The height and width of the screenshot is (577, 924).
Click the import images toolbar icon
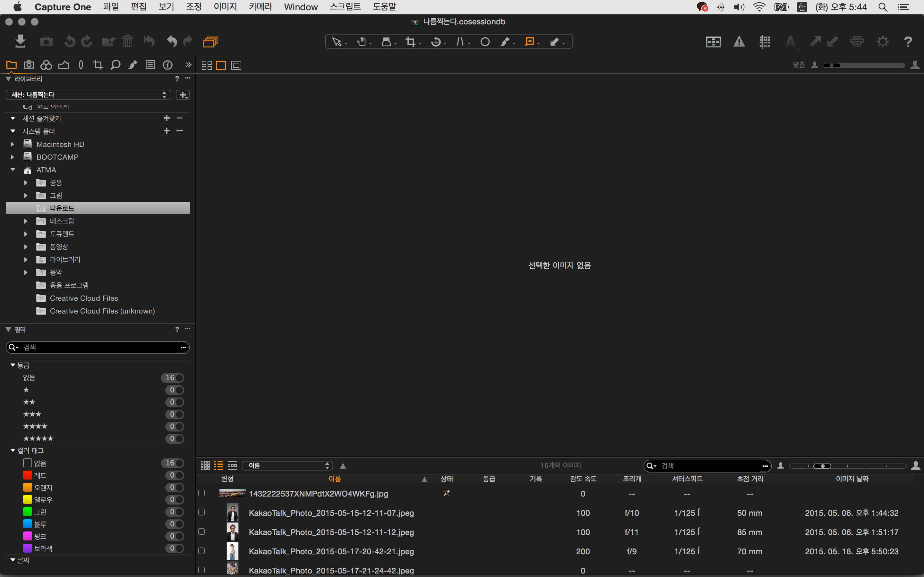pyautogui.click(x=20, y=41)
